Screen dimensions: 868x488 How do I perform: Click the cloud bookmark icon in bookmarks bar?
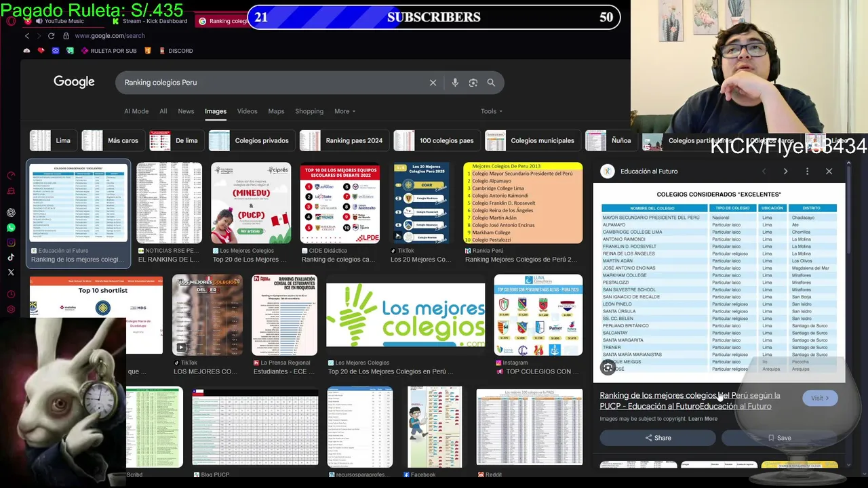point(26,51)
